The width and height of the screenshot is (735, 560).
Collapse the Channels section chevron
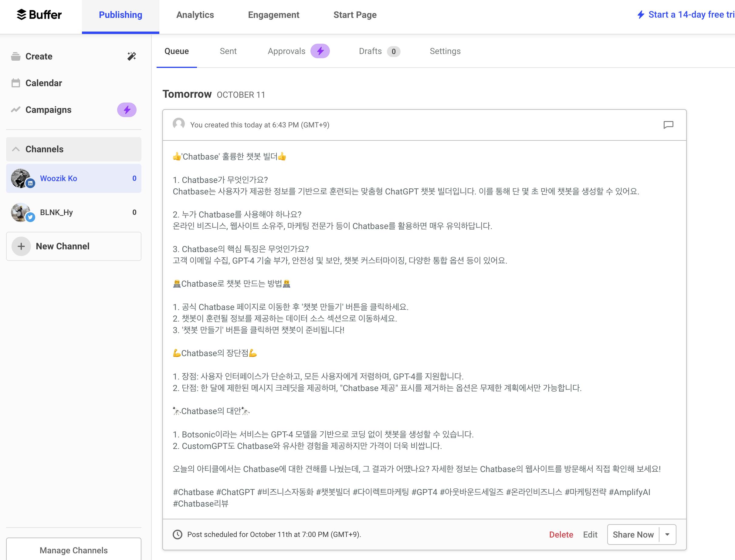point(16,149)
